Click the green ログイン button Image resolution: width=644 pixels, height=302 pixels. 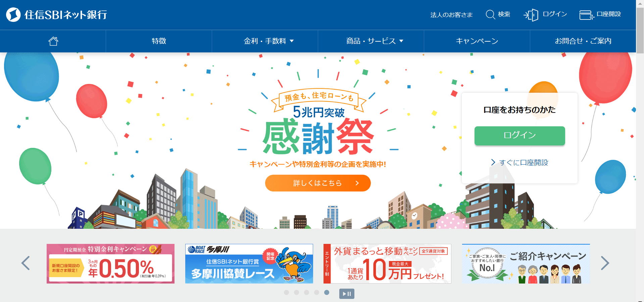[x=519, y=135]
